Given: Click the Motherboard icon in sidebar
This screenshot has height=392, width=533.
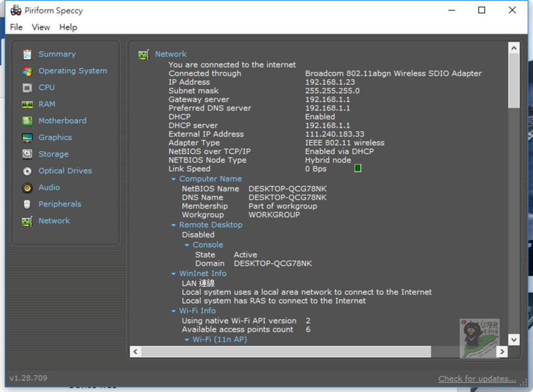Looking at the screenshot, I should 27,121.
